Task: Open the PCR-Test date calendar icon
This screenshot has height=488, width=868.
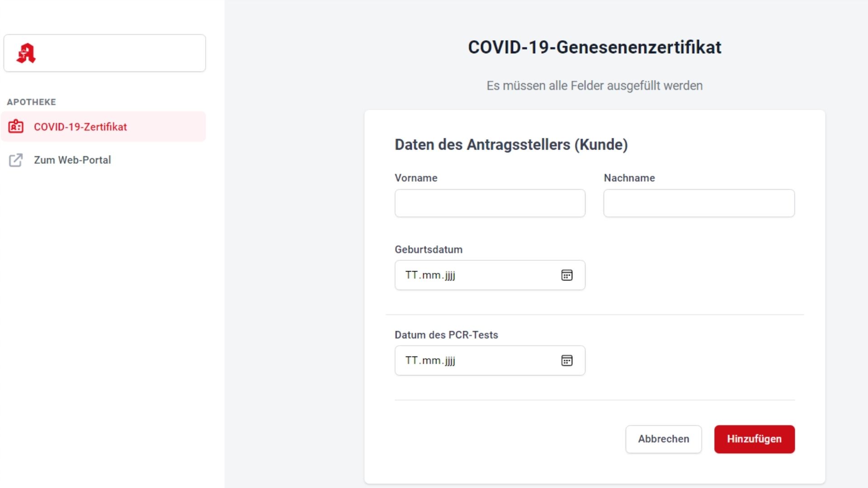Action: [x=566, y=361]
